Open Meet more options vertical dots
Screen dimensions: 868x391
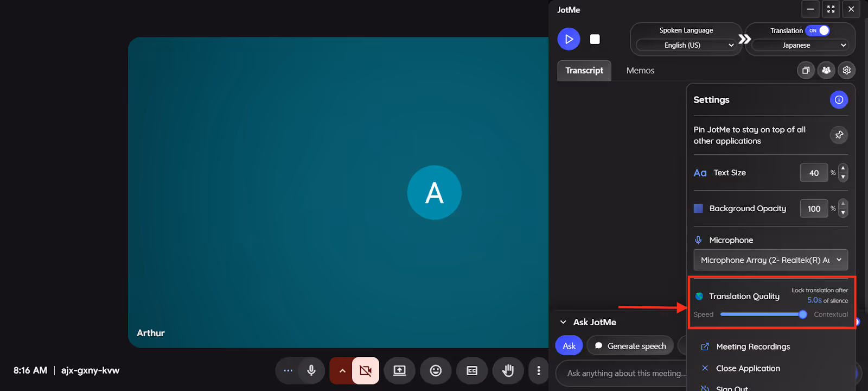(538, 370)
